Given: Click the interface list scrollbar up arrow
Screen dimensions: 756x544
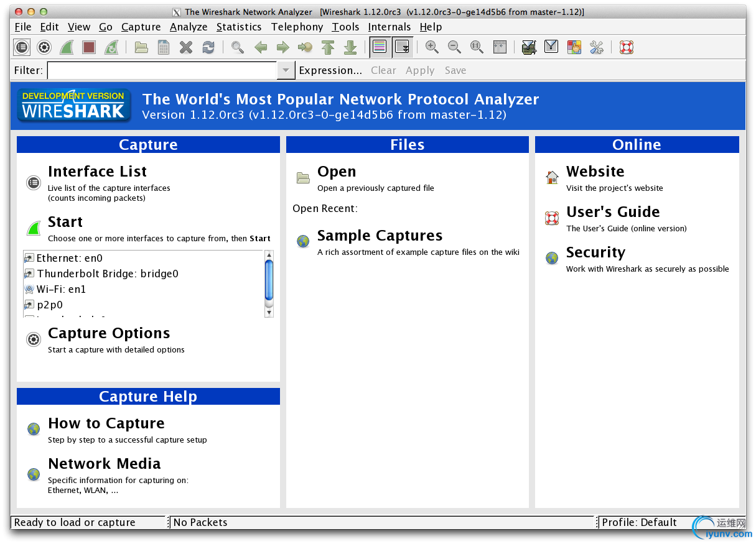Looking at the screenshot, I should point(269,255).
